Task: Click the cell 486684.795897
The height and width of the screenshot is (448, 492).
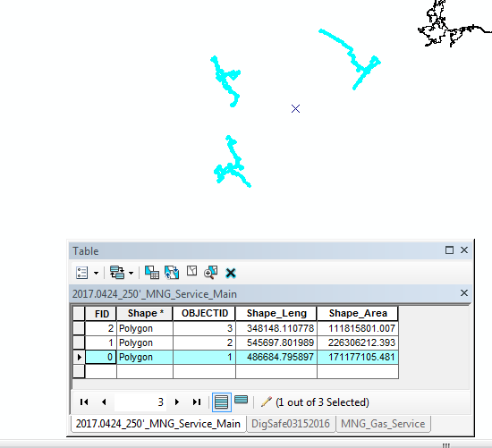Action: click(276, 357)
